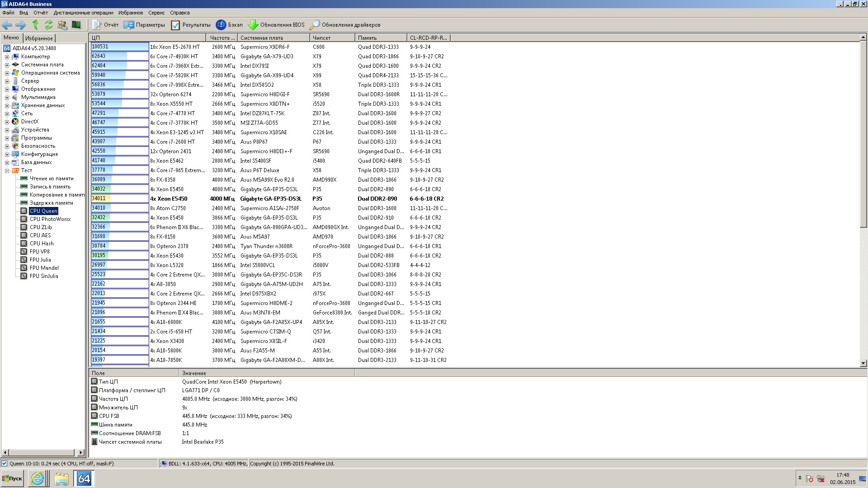The image size is (868, 488).
Task: Open the Сервис menu
Action: coord(156,13)
